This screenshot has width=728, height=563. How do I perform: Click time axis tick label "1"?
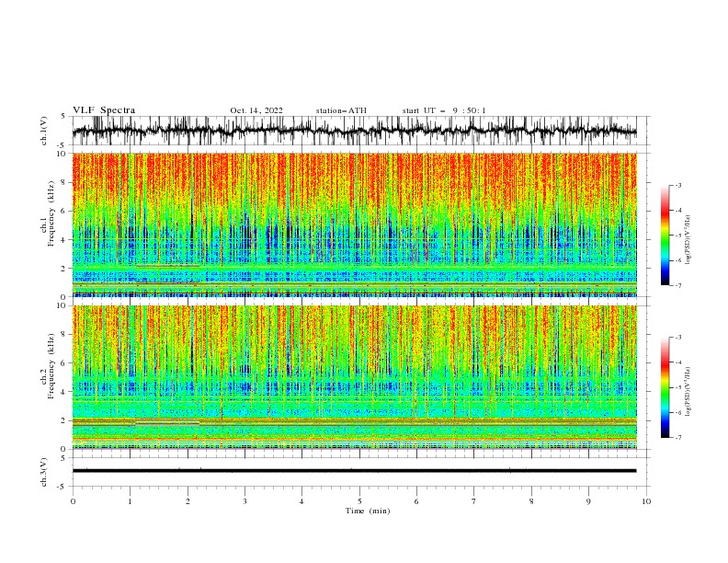(130, 501)
